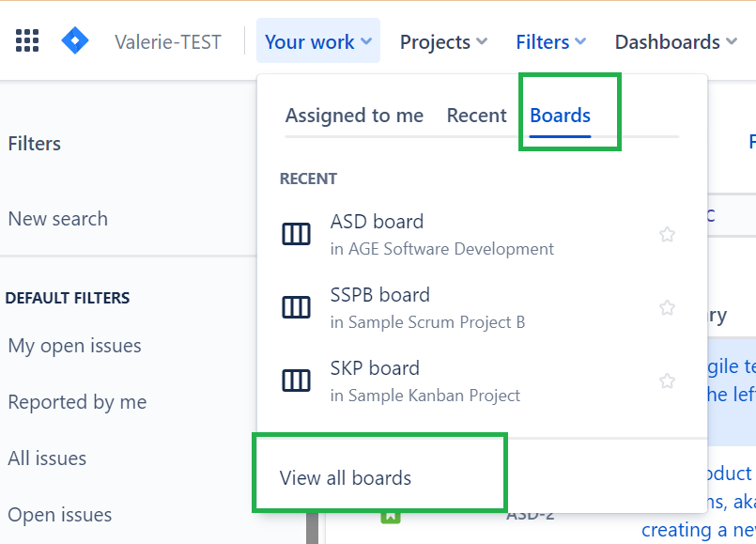The width and height of the screenshot is (756, 544).
Task: Star the ASD board
Action: tap(667, 235)
